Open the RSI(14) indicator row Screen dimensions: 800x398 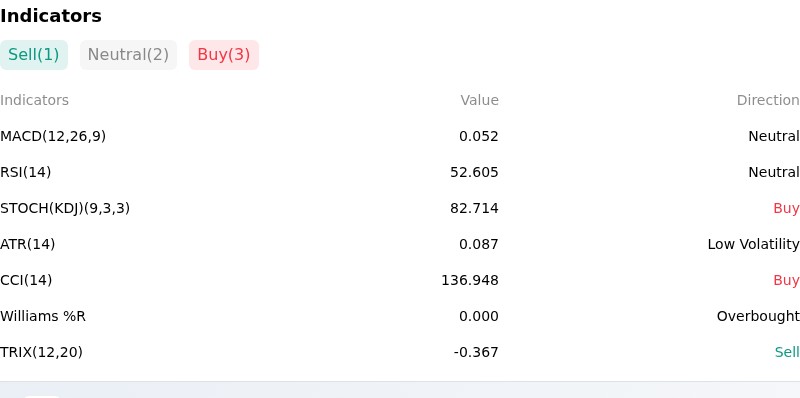400,172
